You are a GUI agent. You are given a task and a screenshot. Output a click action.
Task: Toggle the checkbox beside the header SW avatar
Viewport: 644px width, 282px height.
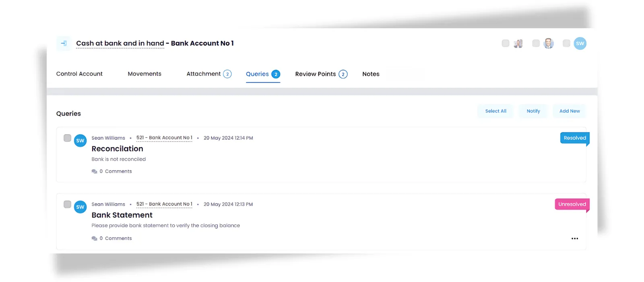pos(566,44)
